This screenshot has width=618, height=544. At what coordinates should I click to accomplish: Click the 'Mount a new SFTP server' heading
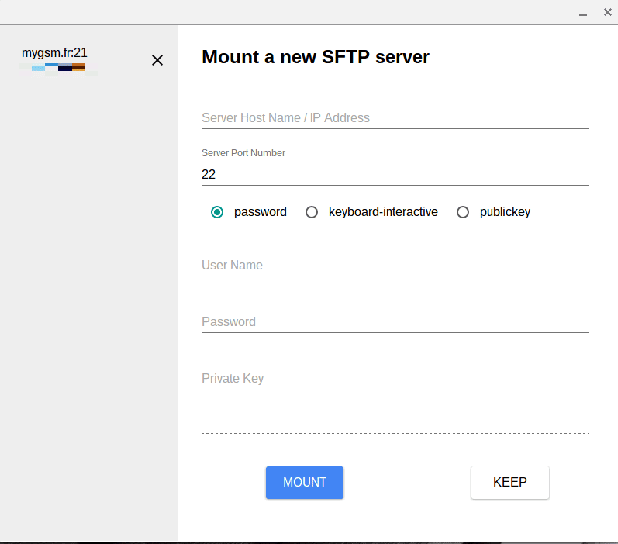pos(315,57)
